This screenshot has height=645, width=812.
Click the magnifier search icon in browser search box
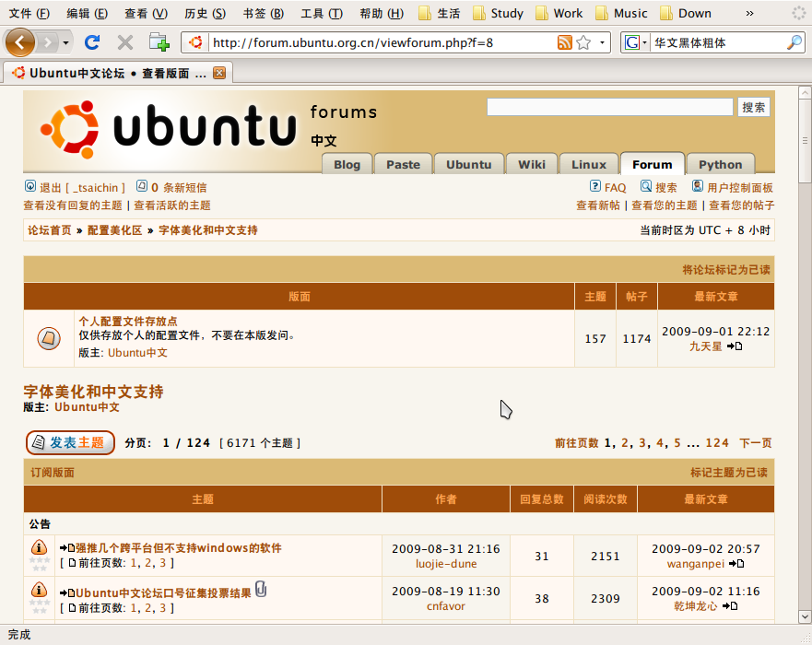click(x=794, y=42)
